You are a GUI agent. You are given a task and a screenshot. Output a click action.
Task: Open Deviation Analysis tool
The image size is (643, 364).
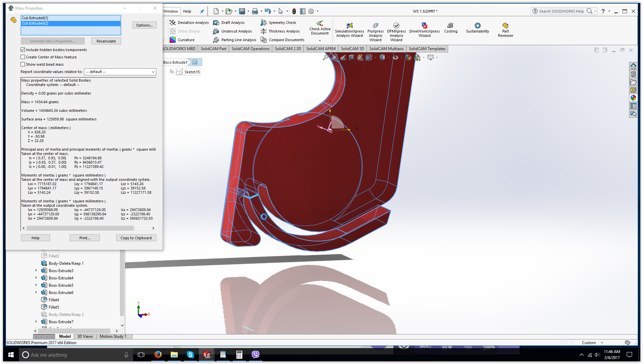[x=189, y=23]
